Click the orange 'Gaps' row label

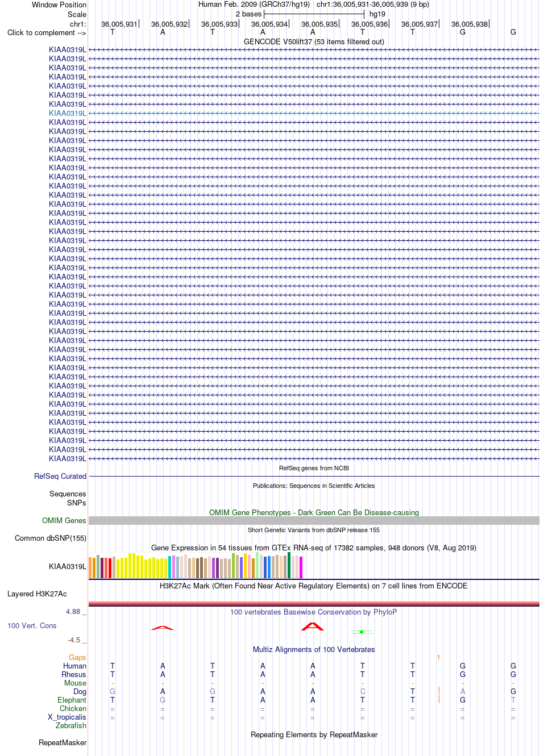coord(77,657)
